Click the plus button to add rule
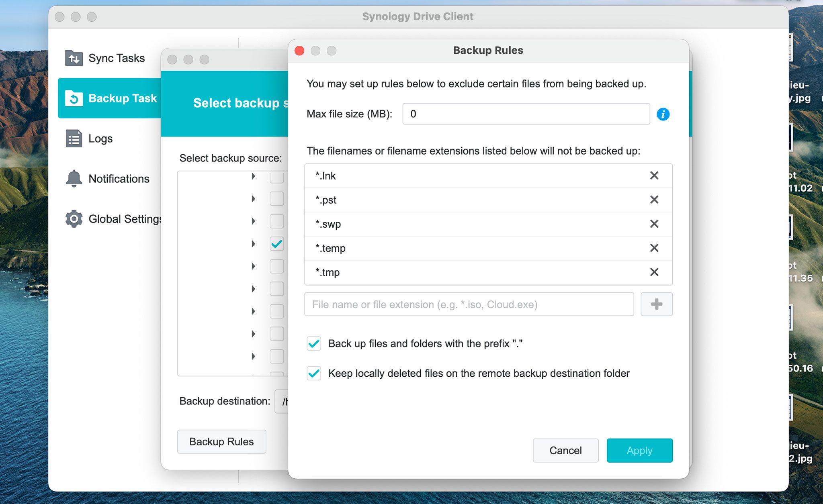This screenshot has width=823, height=504. (656, 304)
